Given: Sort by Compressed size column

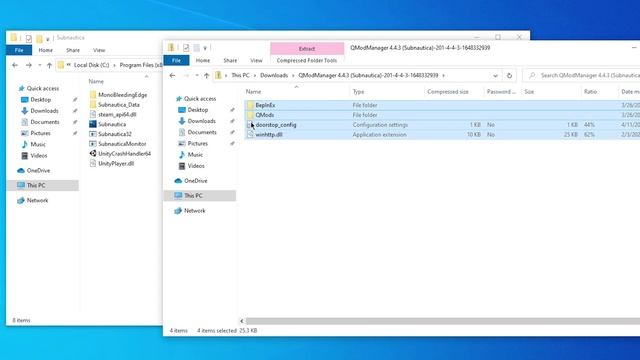Looking at the screenshot, I should click(x=448, y=92).
